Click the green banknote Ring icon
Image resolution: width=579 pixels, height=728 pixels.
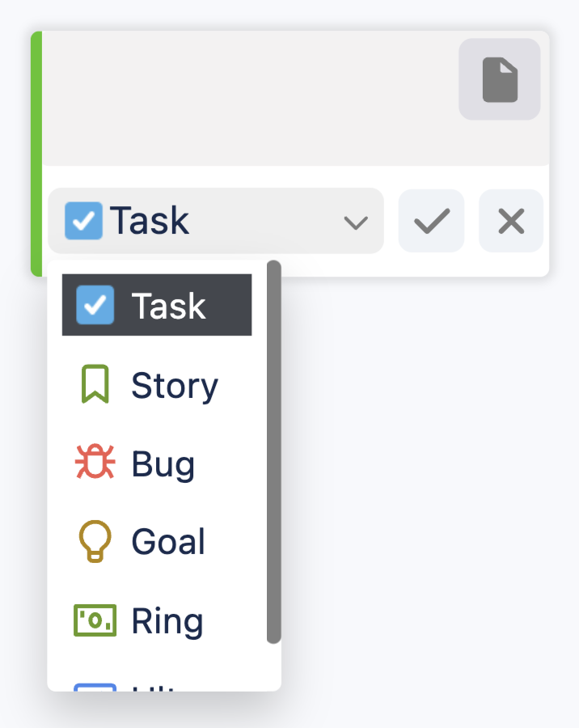(95, 620)
